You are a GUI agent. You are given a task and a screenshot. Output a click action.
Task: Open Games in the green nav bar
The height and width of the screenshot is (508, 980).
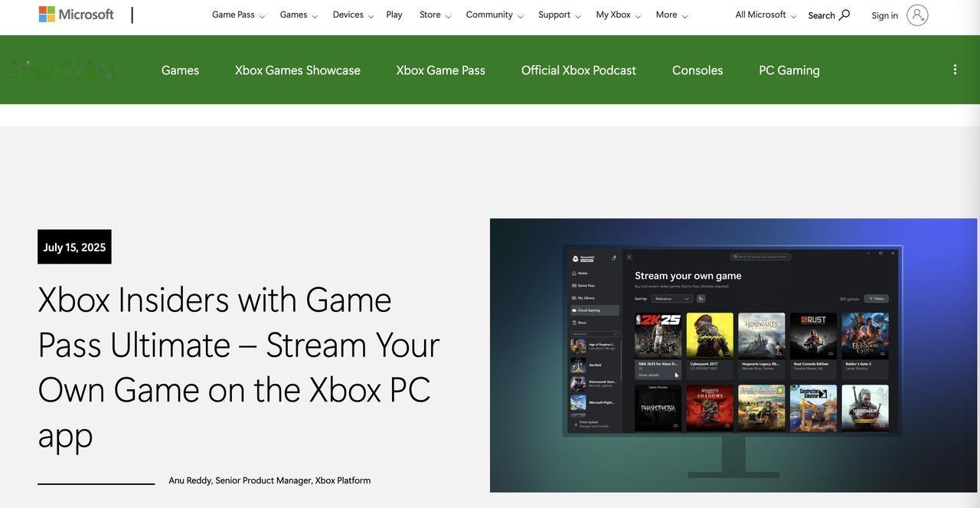(x=180, y=70)
